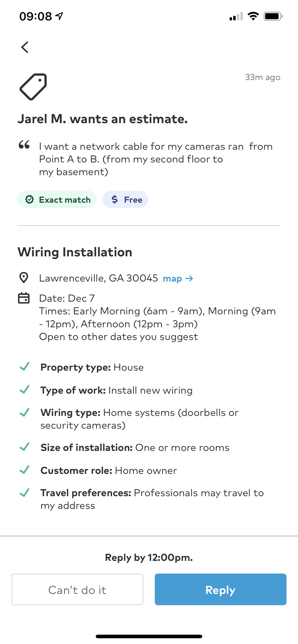Tap the blue Reply button
The height and width of the screenshot is (644, 298).
tap(221, 589)
